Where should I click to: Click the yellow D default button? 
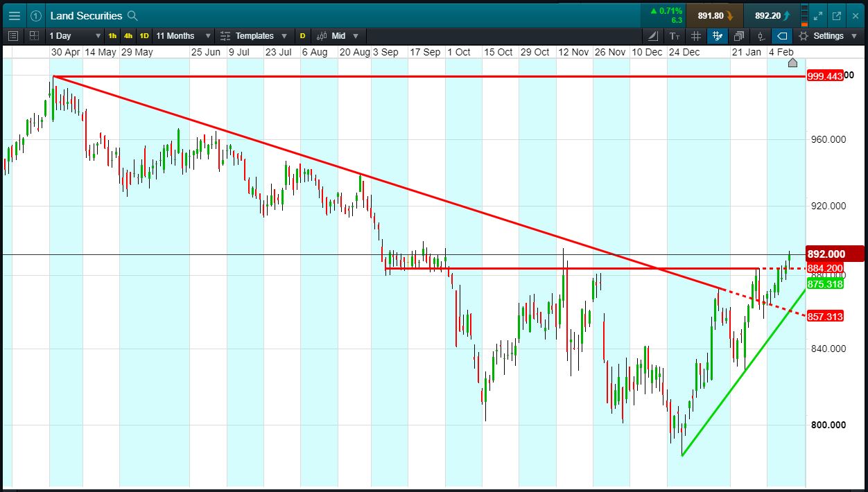pos(302,35)
